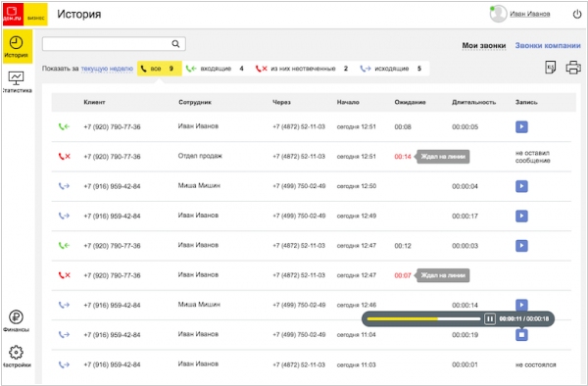Click 'не состоялся' status text
This screenshot has height=386, width=588.
pyautogui.click(x=535, y=364)
